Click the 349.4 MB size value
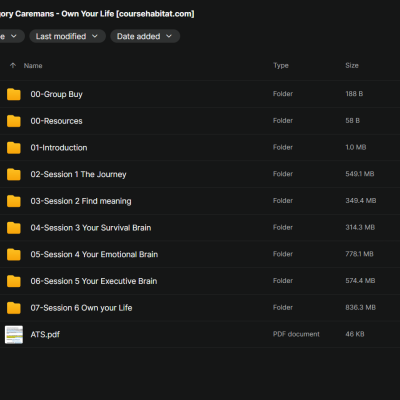 point(361,200)
